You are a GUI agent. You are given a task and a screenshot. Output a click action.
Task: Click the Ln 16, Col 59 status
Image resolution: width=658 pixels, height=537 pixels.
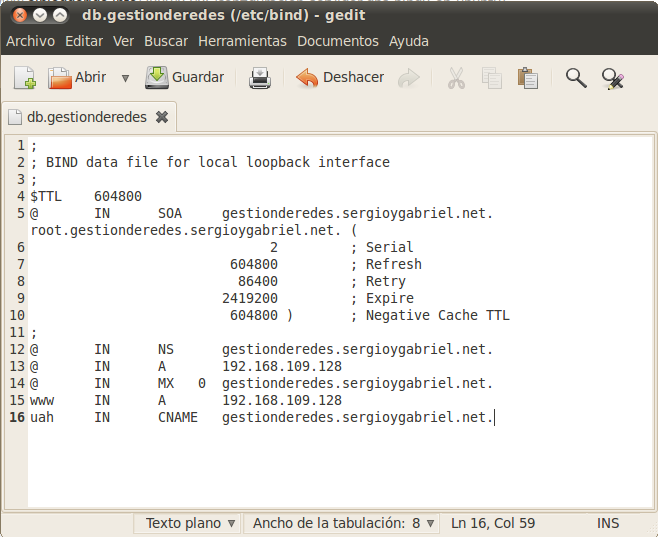pos(493,523)
